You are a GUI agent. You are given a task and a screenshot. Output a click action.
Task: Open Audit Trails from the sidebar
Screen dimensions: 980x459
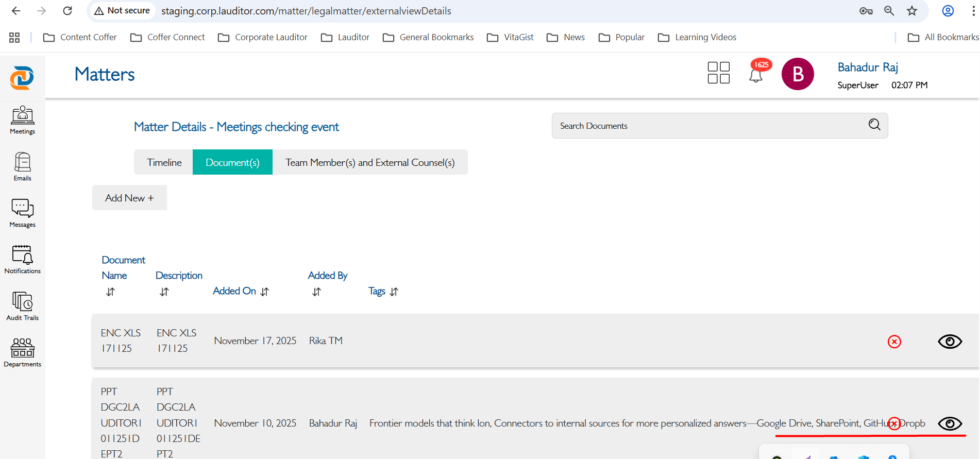(23, 306)
